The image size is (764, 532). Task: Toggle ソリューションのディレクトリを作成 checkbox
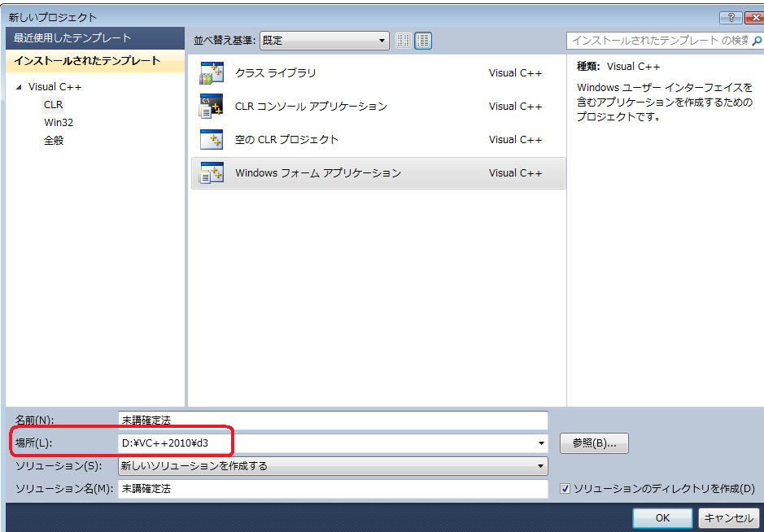click(565, 488)
